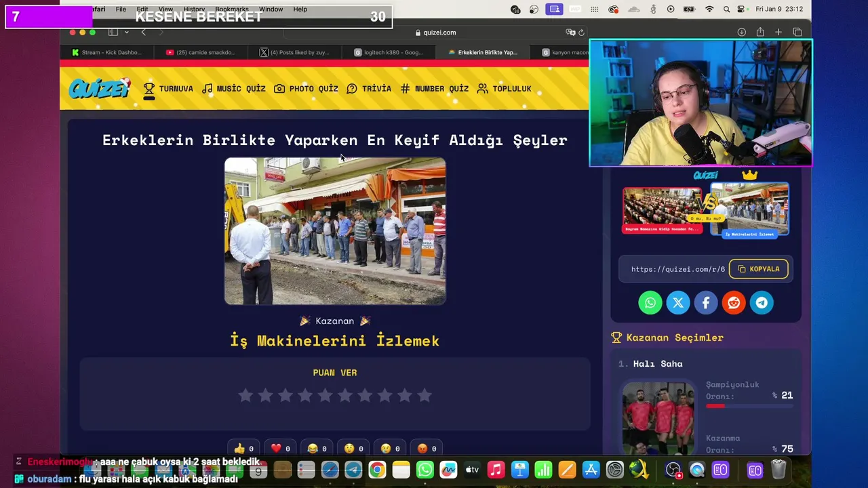Open the Help menu
This screenshot has height=488, width=868.
pos(300,9)
